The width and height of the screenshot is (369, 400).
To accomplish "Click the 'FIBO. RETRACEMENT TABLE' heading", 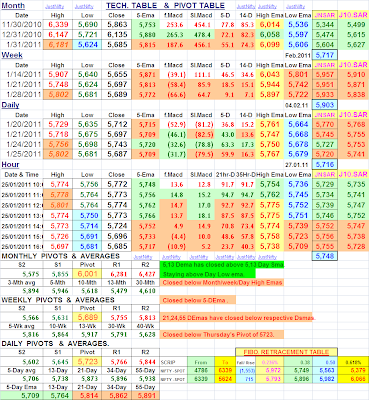I will (286, 352).
